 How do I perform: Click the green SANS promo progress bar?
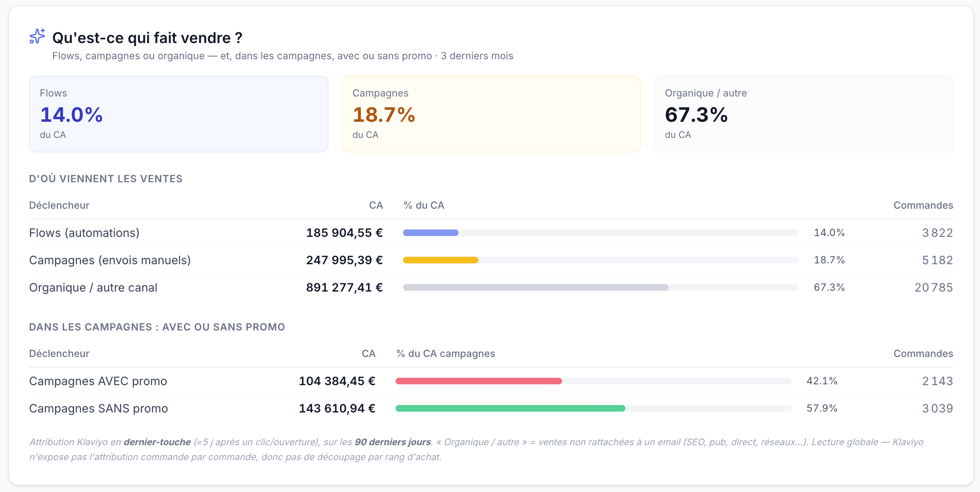click(x=510, y=408)
